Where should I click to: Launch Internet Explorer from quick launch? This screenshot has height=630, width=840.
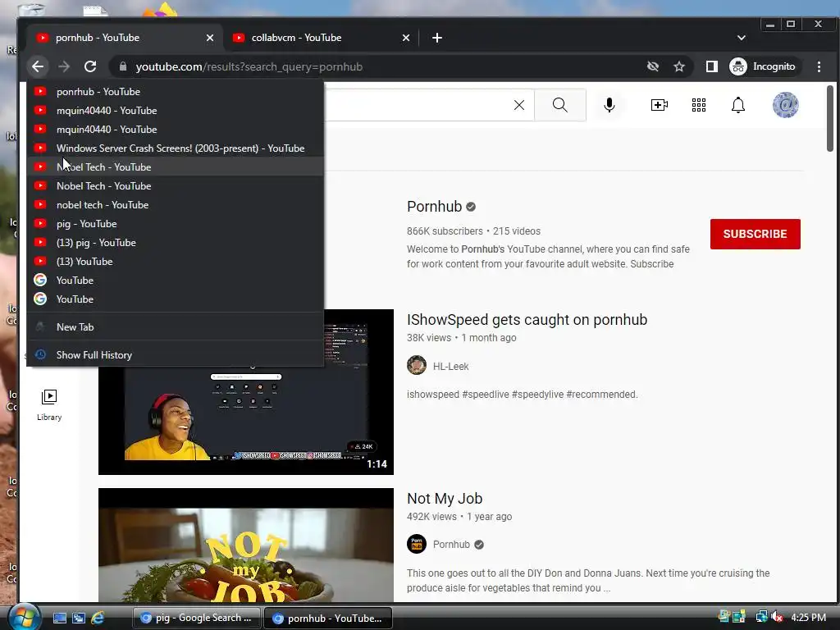click(x=98, y=618)
